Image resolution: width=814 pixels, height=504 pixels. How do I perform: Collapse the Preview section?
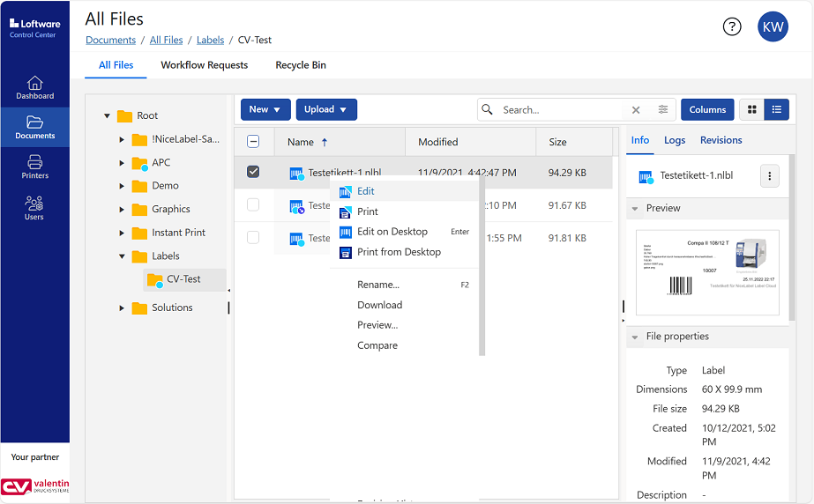pos(635,209)
